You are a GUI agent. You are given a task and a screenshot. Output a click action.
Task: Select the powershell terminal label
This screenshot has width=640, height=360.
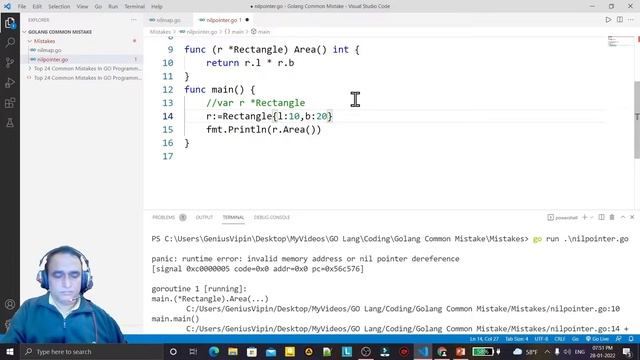[x=562, y=218]
